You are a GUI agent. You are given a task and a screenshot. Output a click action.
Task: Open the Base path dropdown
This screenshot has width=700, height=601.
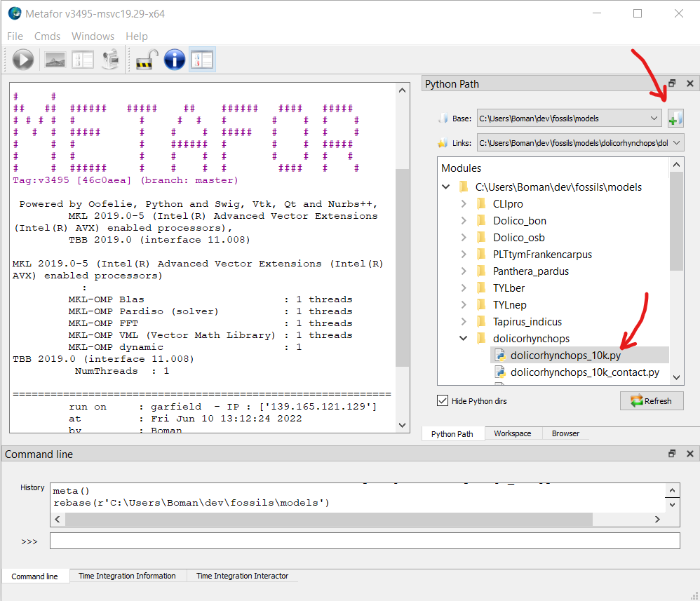pyautogui.click(x=654, y=119)
